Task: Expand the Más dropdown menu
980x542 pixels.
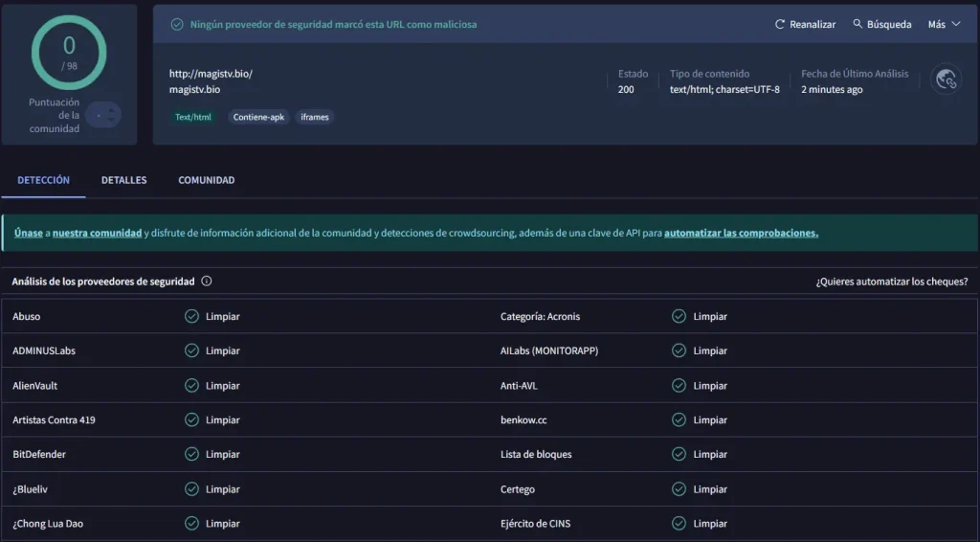Action: point(944,24)
